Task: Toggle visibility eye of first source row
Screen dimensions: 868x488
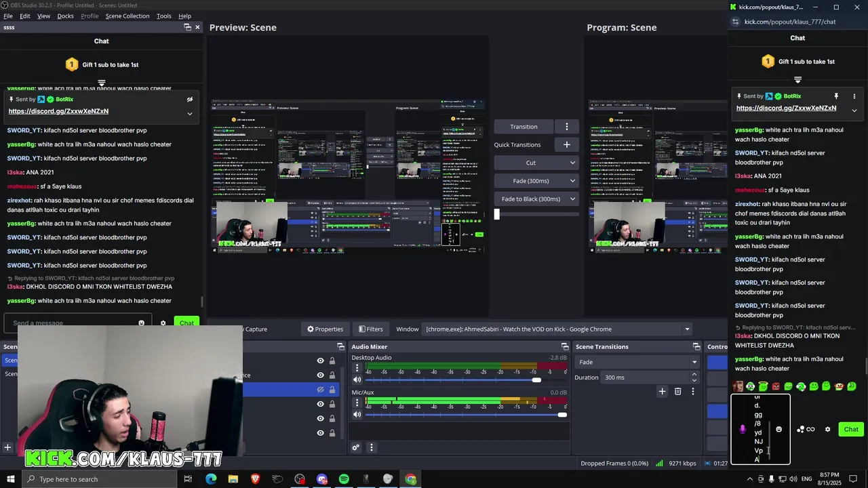Action: (x=320, y=361)
